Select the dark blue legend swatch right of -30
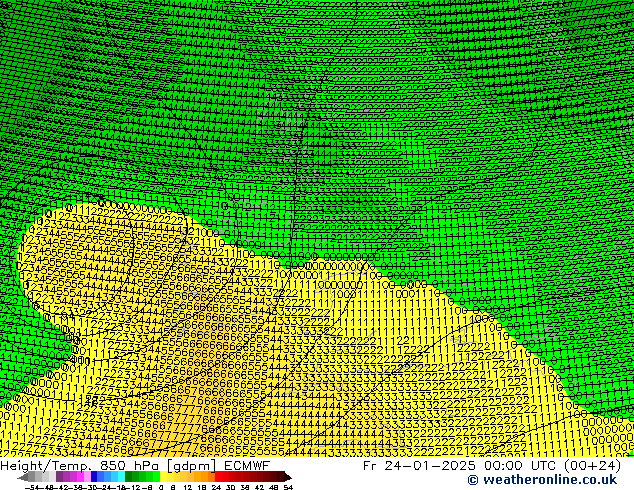This screenshot has height=490, width=634. 94,476
